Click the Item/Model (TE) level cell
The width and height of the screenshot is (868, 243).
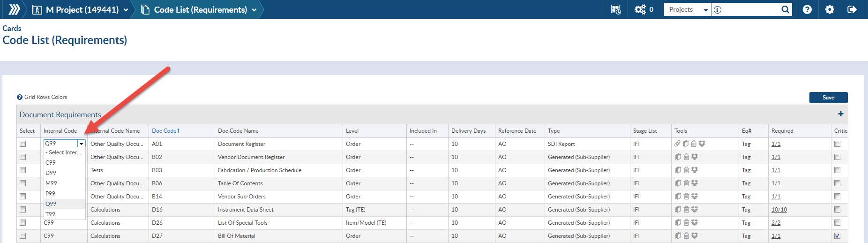coord(366,223)
